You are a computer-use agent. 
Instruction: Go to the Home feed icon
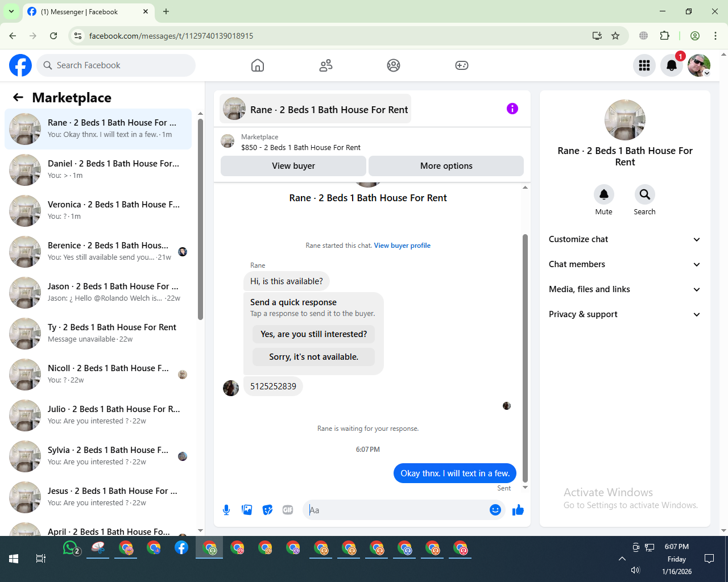click(258, 65)
